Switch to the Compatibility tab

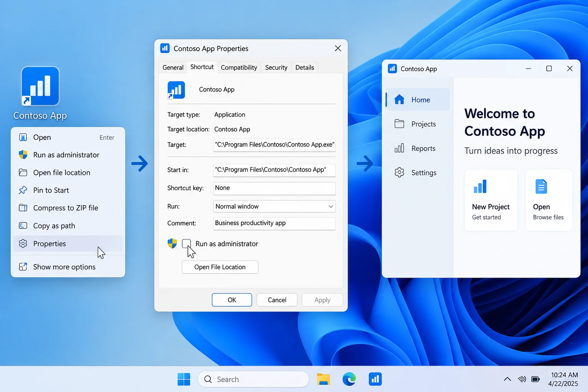239,67
